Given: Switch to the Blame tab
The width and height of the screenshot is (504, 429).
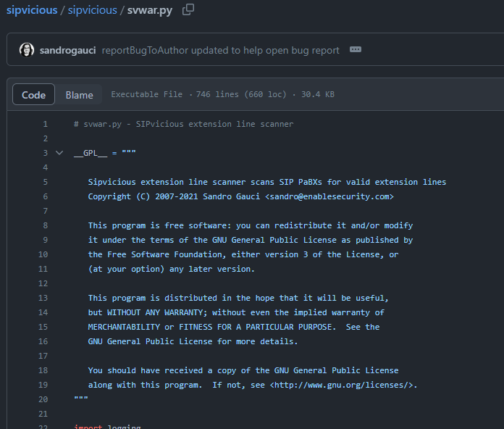Looking at the screenshot, I should [79, 94].
